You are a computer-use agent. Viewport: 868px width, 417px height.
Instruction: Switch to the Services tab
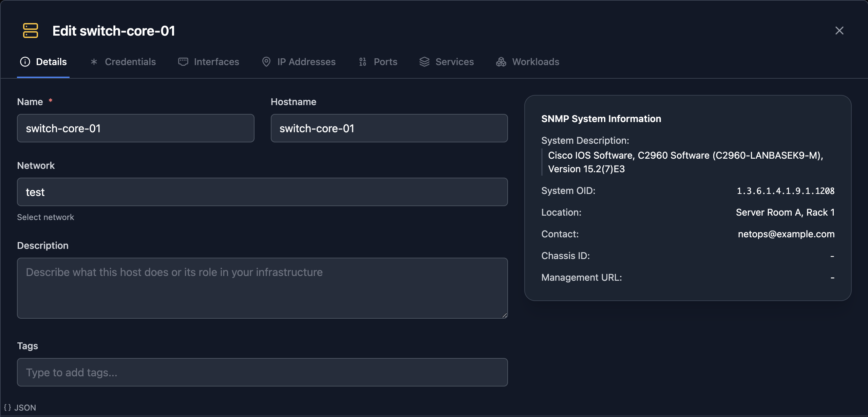[x=447, y=62]
